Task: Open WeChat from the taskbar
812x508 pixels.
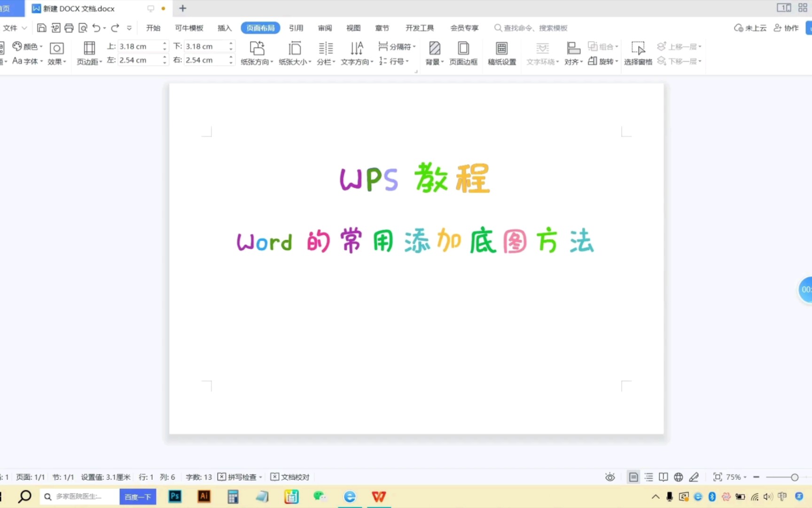Action: (320, 496)
